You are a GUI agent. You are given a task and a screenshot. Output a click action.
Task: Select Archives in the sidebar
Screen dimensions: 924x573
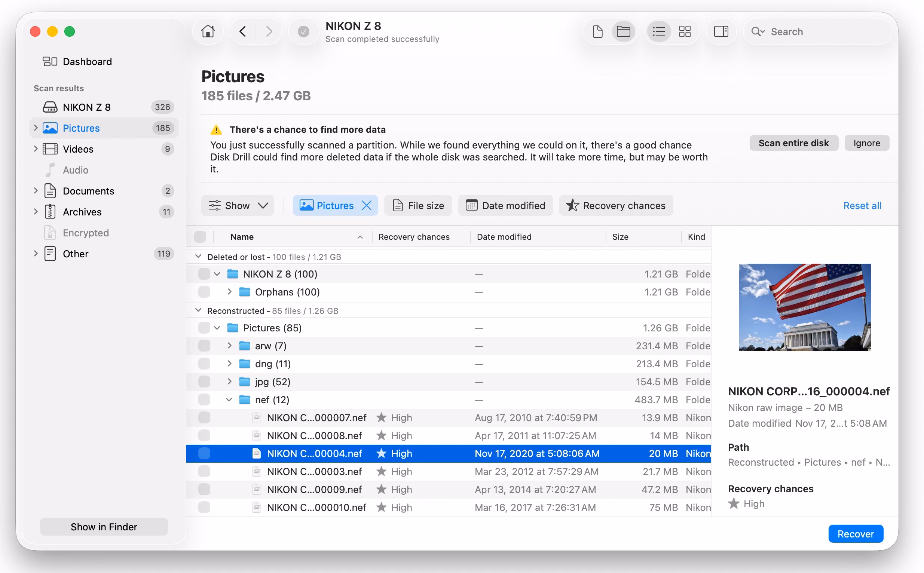[x=104, y=212]
